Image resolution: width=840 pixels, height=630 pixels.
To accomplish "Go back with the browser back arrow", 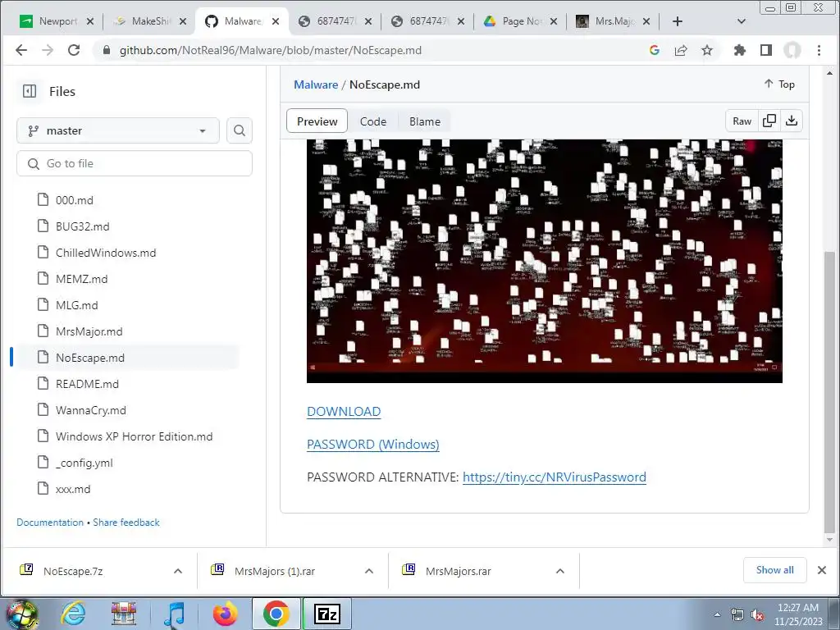I will [x=21, y=50].
